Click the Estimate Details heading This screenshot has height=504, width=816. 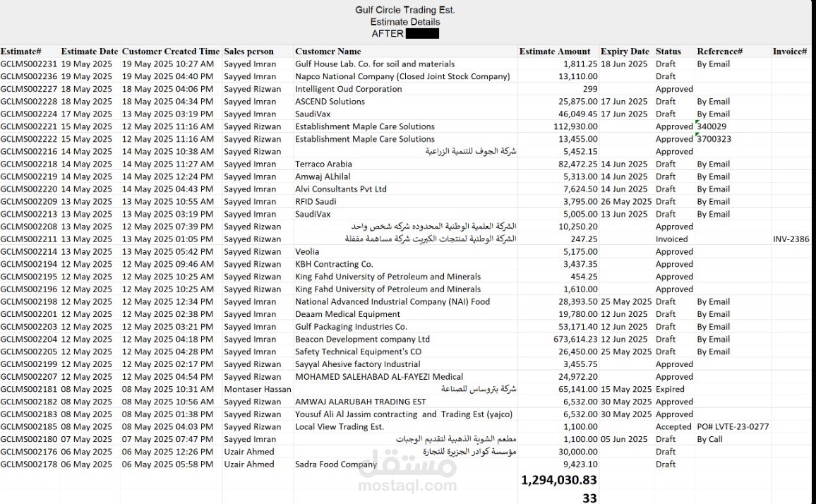tap(405, 22)
